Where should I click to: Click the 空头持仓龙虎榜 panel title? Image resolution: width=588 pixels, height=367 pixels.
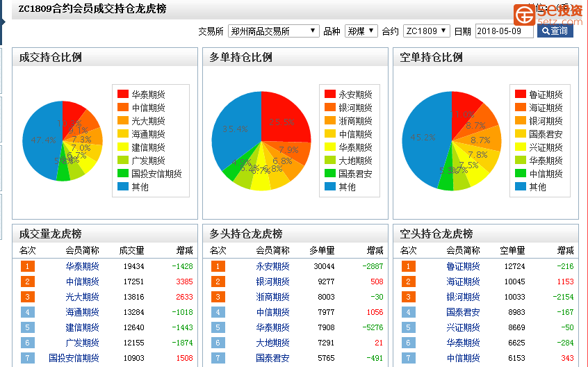tap(436, 234)
